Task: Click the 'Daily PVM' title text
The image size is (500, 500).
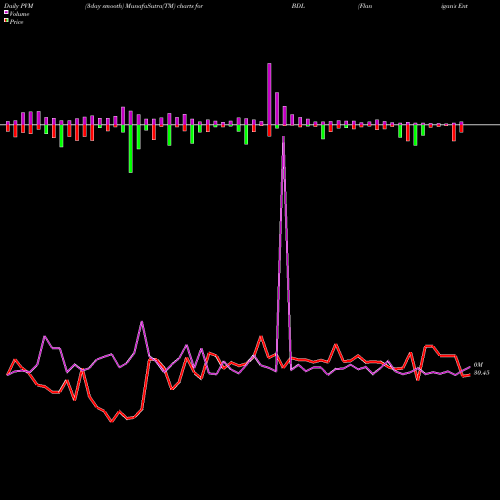Action: coord(19,6)
